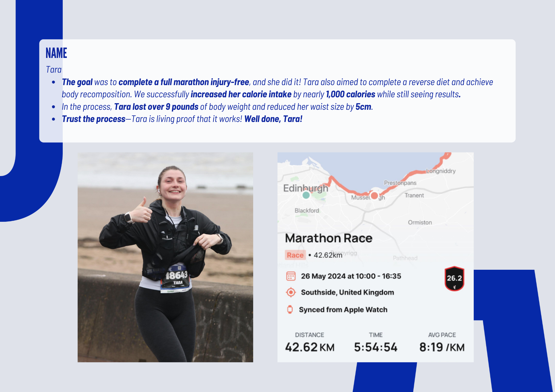555x392 pixels.
Task: Click the 8:19 /KM average pace value
Action: 442,347
